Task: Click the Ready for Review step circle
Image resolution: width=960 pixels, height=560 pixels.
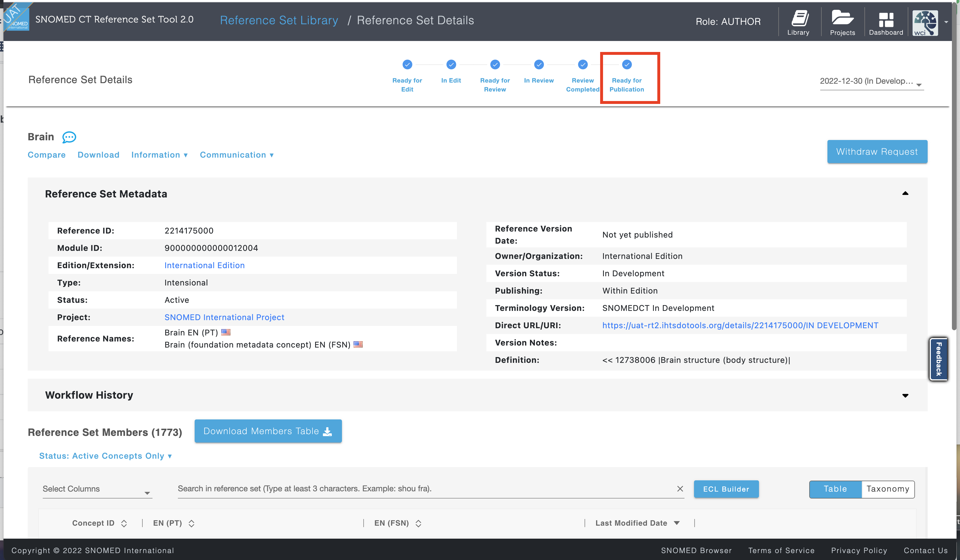Action: click(x=495, y=64)
